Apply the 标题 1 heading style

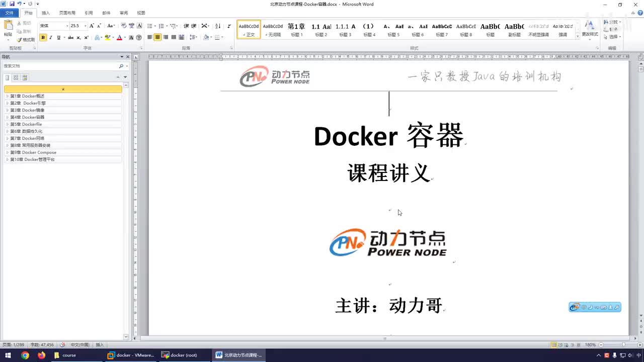(296, 30)
